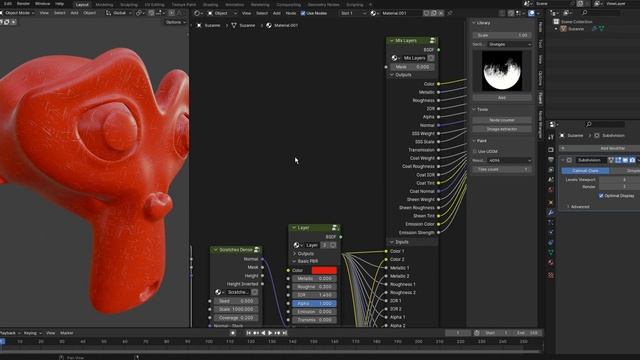
Task: Click the subdivision modifier render camera icon
Action: pyautogui.click(x=632, y=160)
